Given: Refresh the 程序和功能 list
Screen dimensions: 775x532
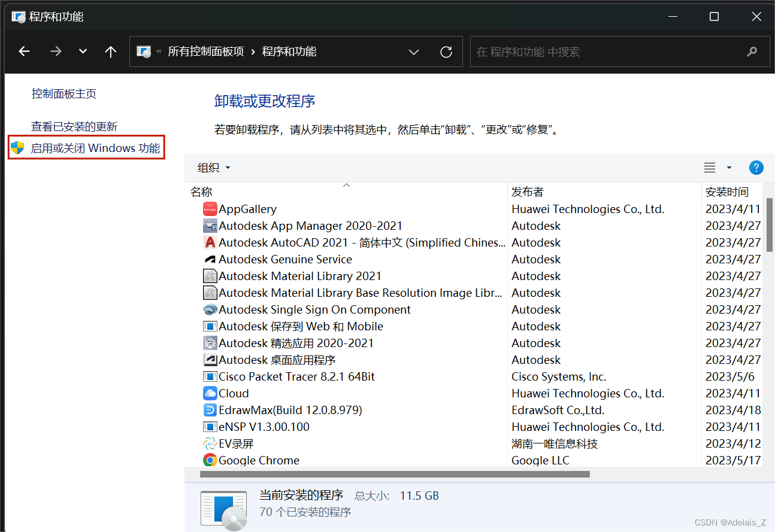Looking at the screenshot, I should [446, 52].
